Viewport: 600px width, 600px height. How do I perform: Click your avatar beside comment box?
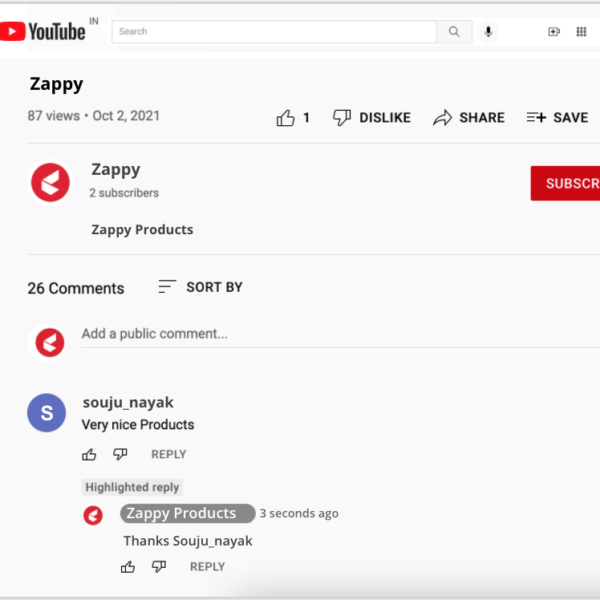pos(50,342)
